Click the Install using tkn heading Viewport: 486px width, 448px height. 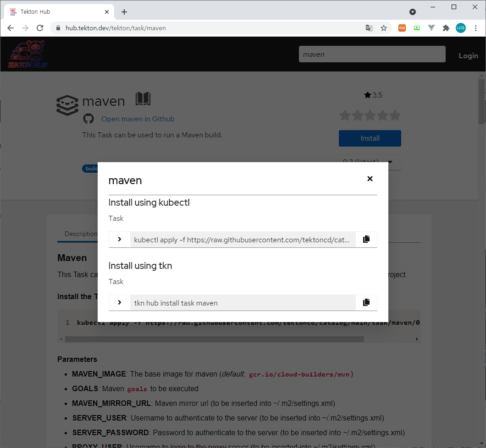coord(140,266)
